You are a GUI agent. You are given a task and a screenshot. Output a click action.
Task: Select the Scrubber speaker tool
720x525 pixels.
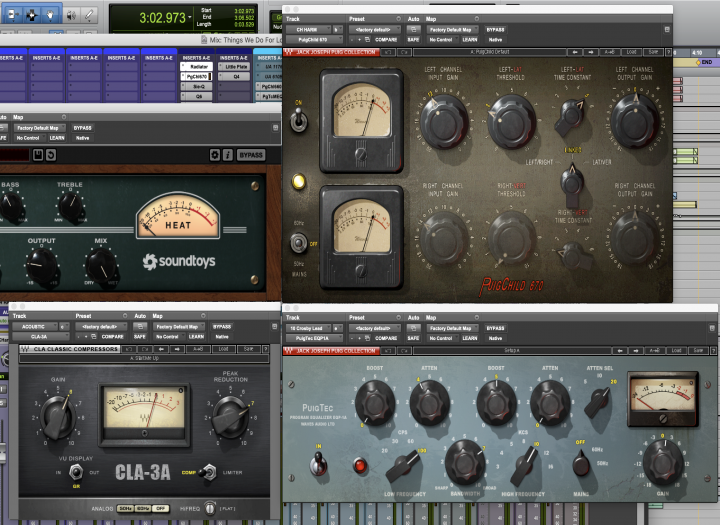tap(71, 16)
